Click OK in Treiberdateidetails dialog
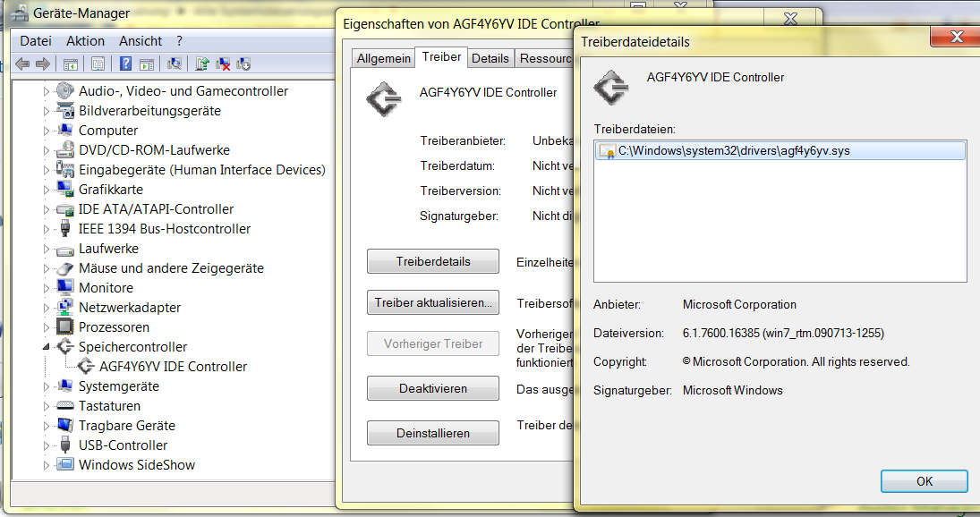The width and height of the screenshot is (980, 517). (x=925, y=481)
